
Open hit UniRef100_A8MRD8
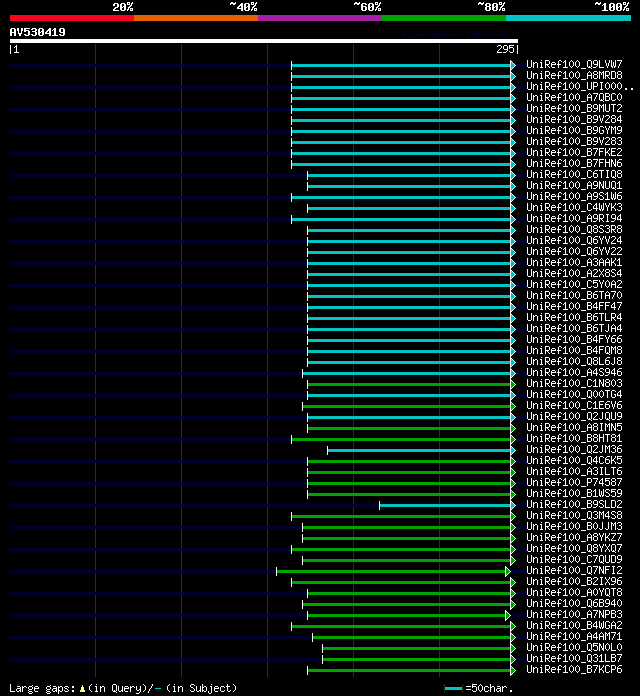pos(574,75)
